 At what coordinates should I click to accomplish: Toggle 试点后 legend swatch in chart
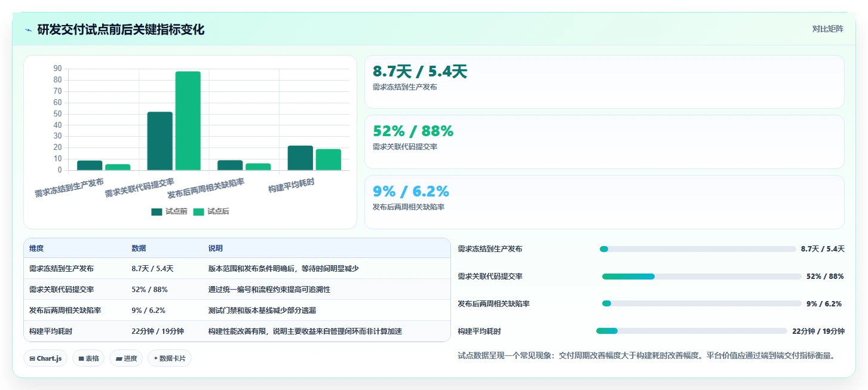pyautogui.click(x=198, y=211)
